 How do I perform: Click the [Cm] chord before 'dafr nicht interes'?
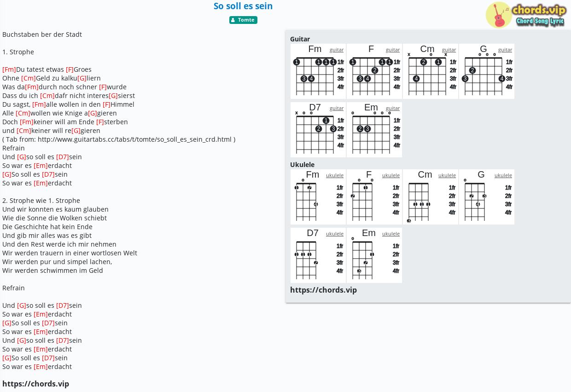coord(47,96)
